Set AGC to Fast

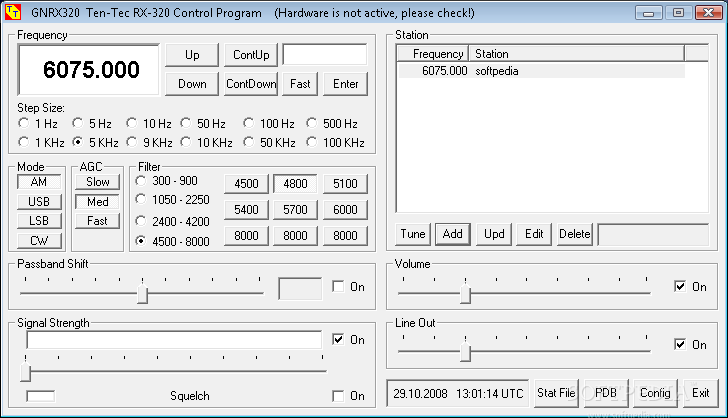point(98,221)
